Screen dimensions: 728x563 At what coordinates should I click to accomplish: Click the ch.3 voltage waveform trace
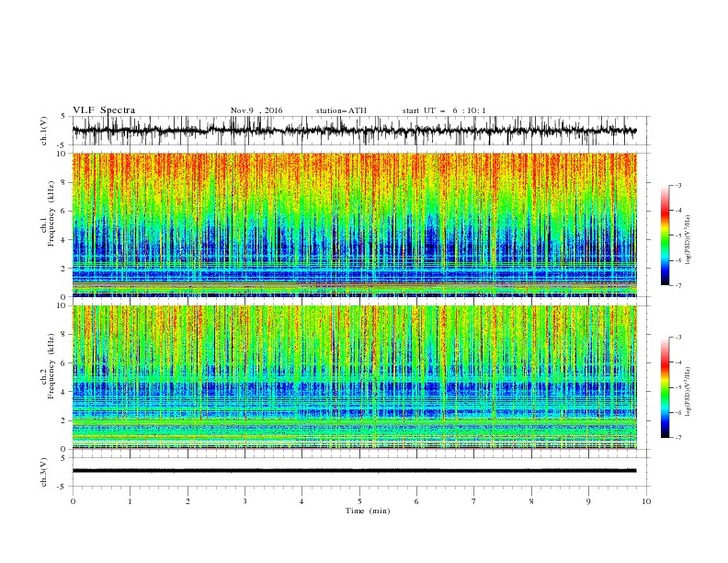[355, 471]
